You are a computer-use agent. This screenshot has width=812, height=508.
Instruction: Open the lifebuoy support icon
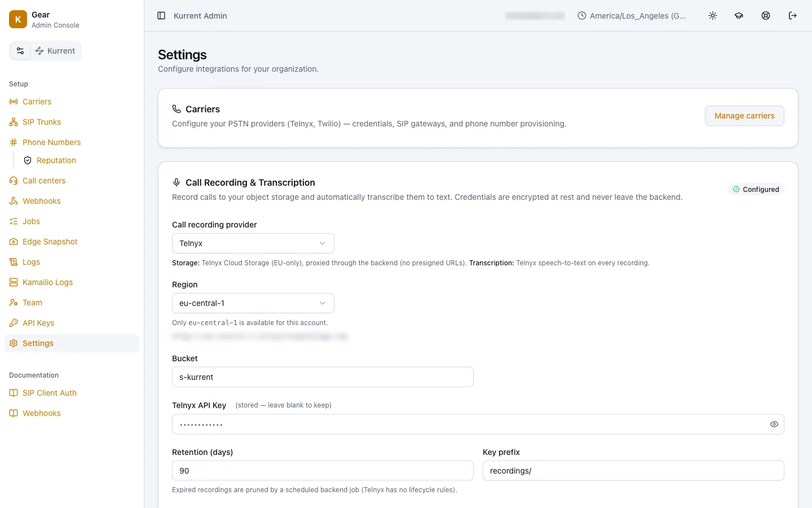tap(766, 16)
